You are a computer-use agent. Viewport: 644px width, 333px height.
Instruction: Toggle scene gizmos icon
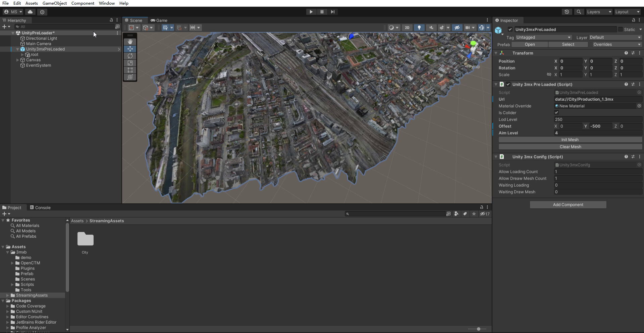(481, 28)
